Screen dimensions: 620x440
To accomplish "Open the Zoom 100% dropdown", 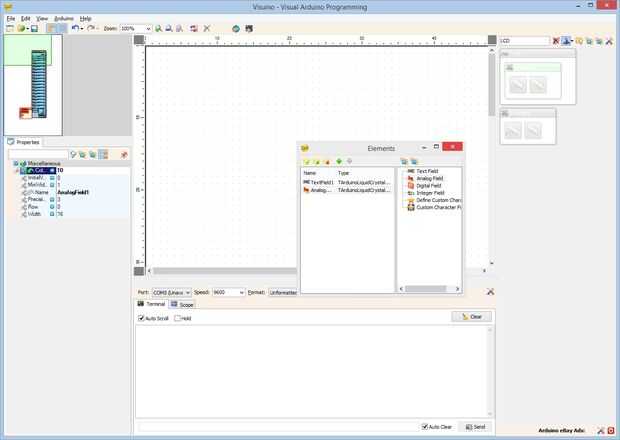I will pyautogui.click(x=148, y=28).
